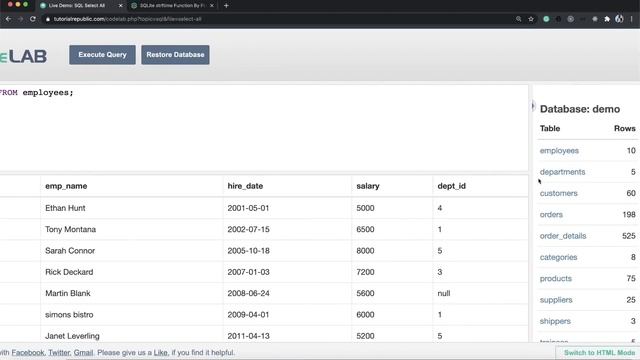Open the categories table link
Screen dimensions: 640x360
coord(558,257)
